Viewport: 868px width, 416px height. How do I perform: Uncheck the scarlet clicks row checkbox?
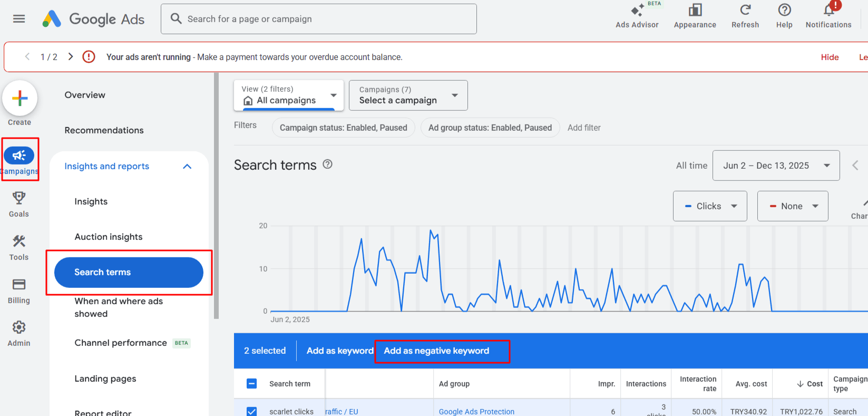[x=252, y=411]
